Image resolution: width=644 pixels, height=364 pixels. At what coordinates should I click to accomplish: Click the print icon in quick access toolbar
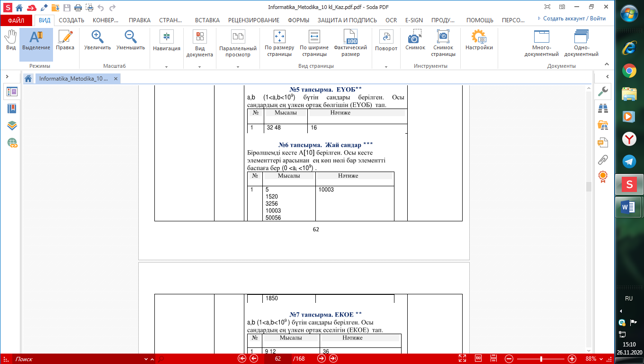coord(77,8)
